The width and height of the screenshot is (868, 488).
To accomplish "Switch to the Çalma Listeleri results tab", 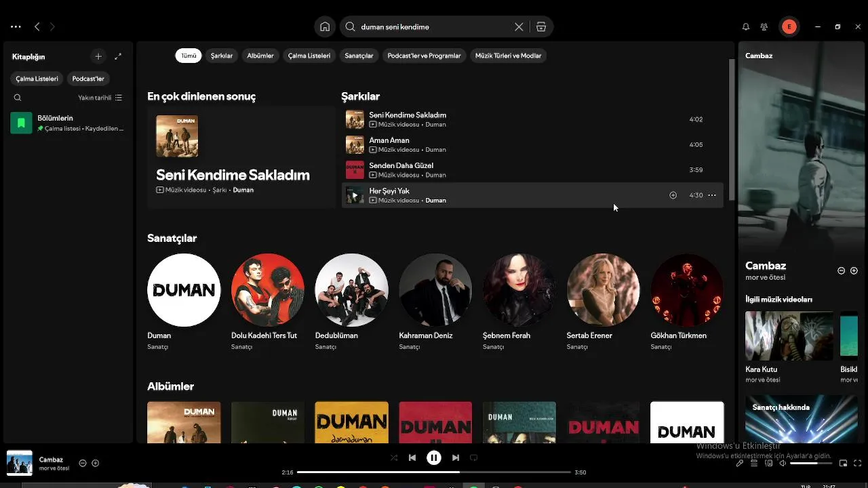I will coord(309,56).
